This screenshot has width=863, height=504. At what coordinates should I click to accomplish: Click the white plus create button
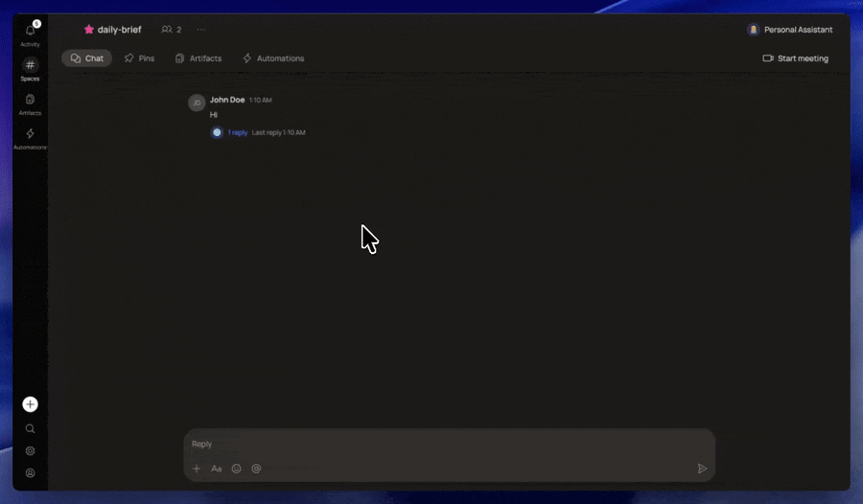tap(31, 404)
